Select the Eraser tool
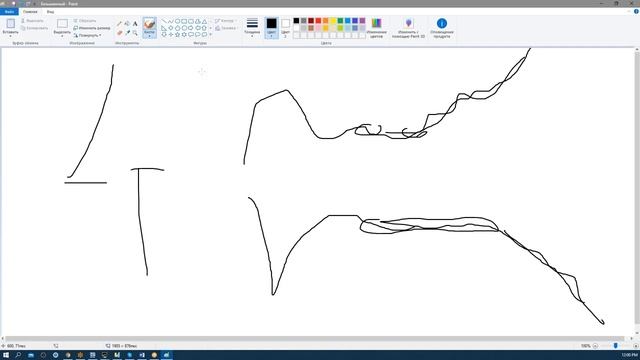This screenshot has width=640, height=360. click(x=120, y=33)
